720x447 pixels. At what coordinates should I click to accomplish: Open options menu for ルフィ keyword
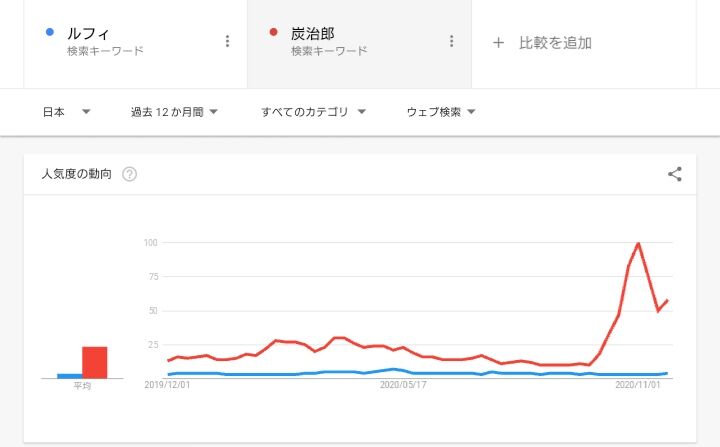[x=227, y=41]
